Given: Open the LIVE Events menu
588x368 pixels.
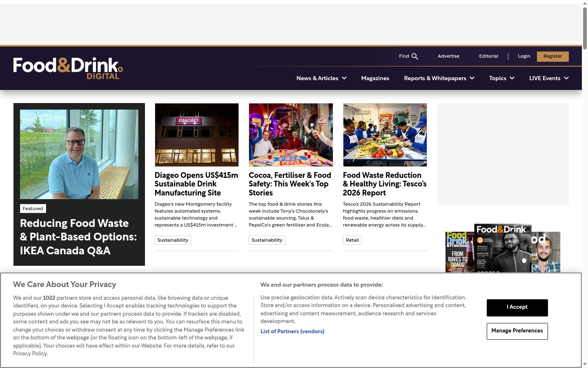Looking at the screenshot, I should click(x=545, y=78).
